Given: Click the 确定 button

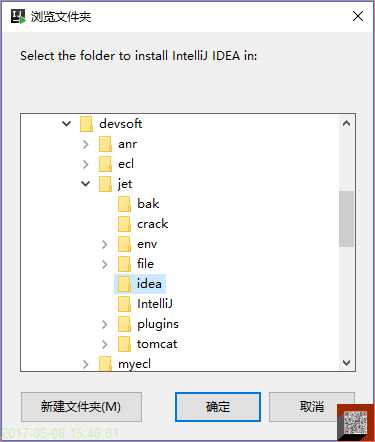Looking at the screenshot, I should 218,407.
